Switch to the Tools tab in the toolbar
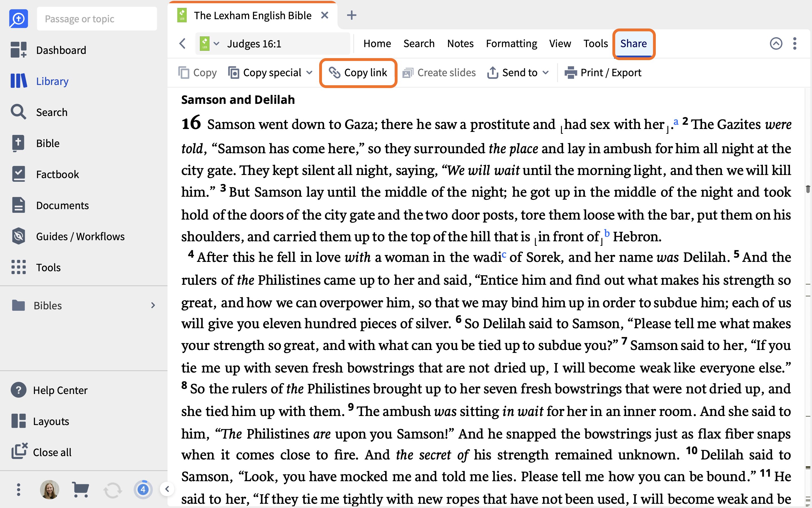This screenshot has width=812, height=508. pos(595,43)
